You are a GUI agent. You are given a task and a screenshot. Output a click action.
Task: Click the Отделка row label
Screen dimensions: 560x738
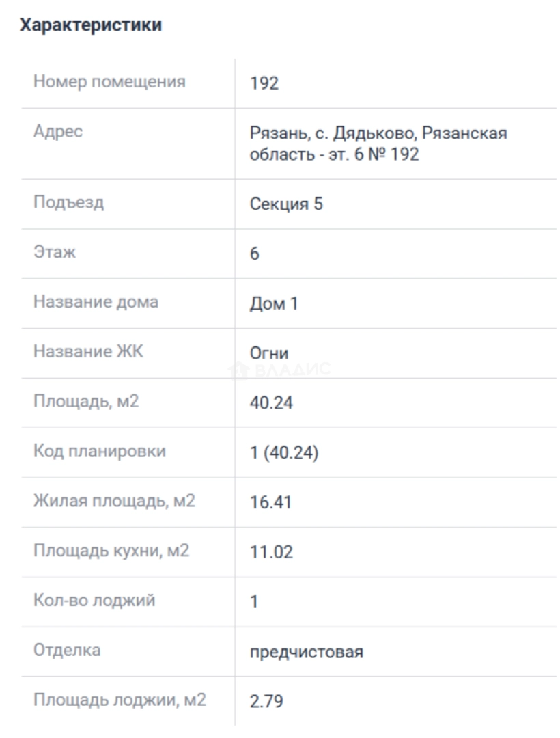pyautogui.click(x=67, y=651)
